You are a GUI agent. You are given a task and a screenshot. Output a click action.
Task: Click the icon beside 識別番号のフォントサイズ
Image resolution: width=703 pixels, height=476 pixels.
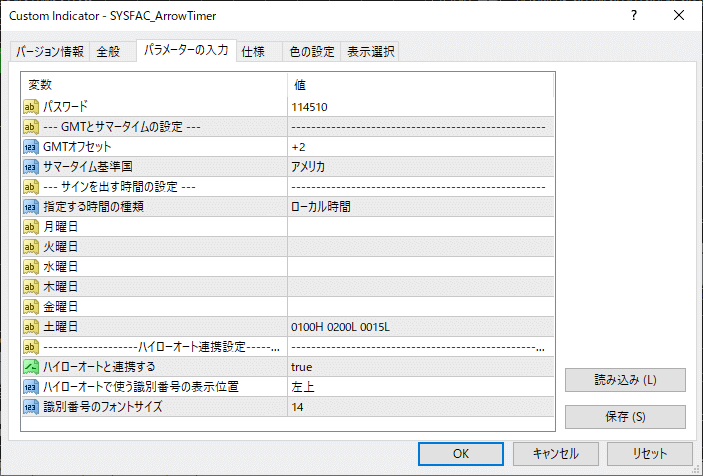point(30,407)
